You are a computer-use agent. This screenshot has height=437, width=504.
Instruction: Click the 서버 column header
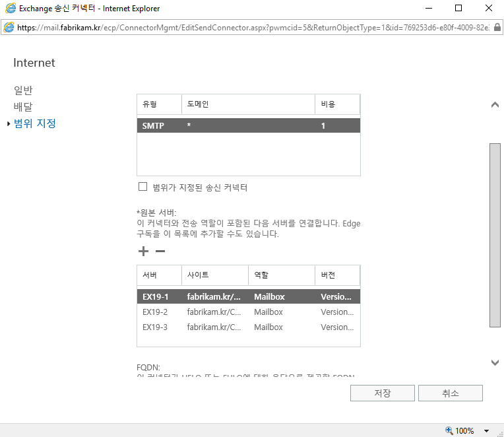click(160, 275)
